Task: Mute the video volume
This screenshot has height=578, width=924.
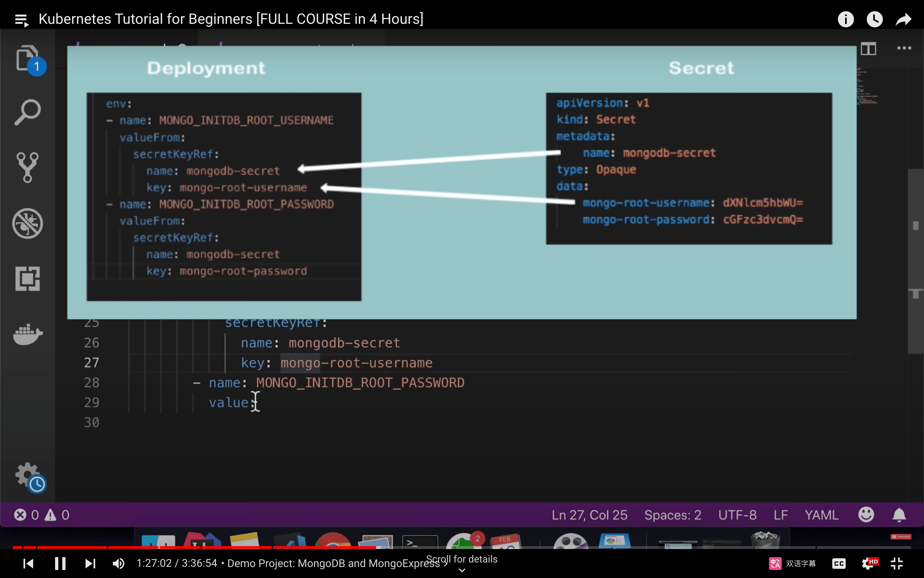Action: (118, 564)
